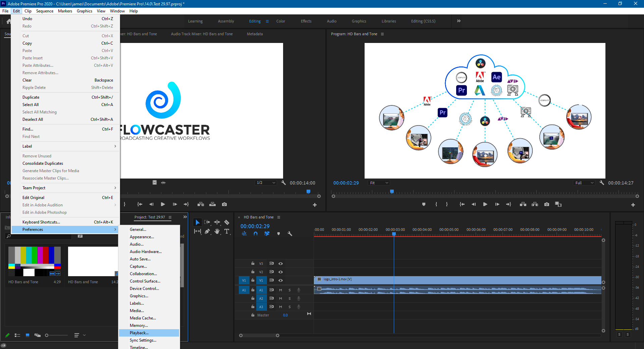Open Auto Save preferences
The height and width of the screenshot is (349, 644).
pos(149,259)
